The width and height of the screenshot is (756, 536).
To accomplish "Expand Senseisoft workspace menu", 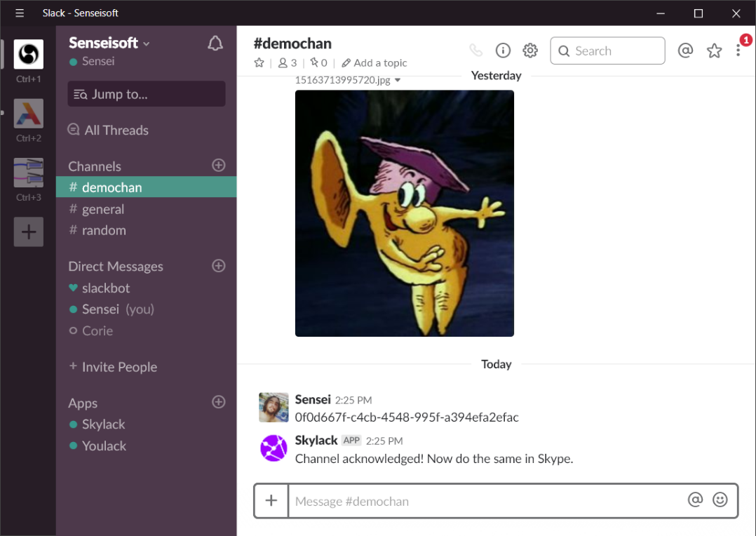I will [x=109, y=43].
